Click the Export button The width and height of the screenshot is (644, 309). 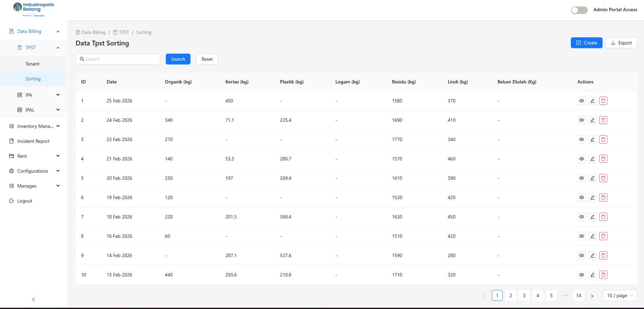click(621, 43)
